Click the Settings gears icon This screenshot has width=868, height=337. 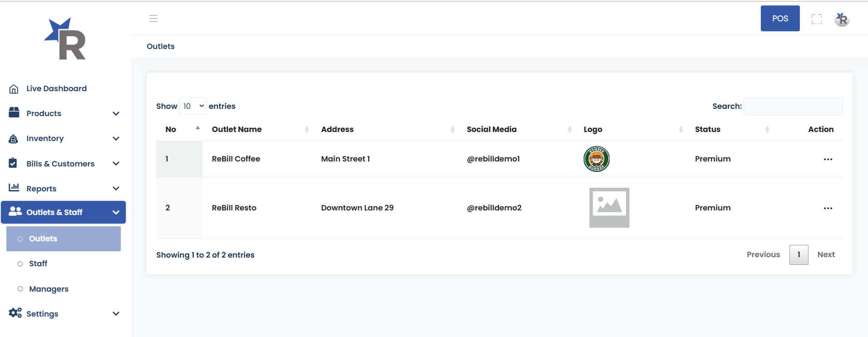click(x=15, y=313)
